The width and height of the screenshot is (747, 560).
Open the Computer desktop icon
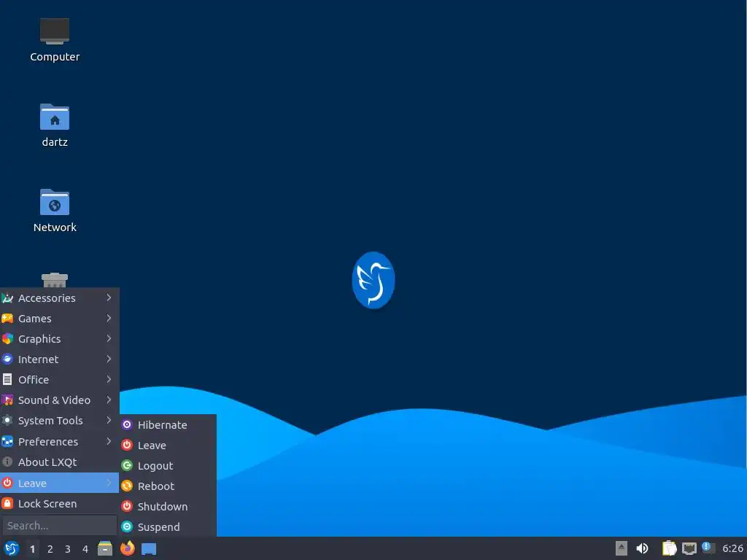[54, 31]
